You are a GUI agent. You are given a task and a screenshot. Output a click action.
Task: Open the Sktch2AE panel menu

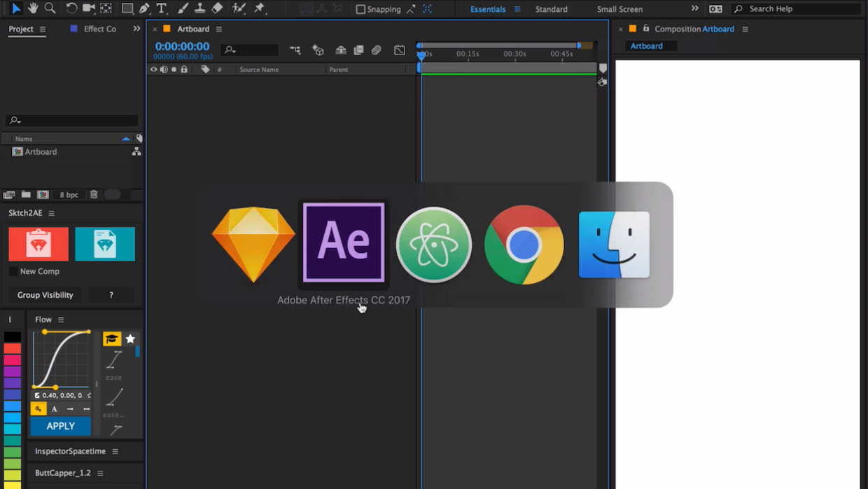click(51, 213)
